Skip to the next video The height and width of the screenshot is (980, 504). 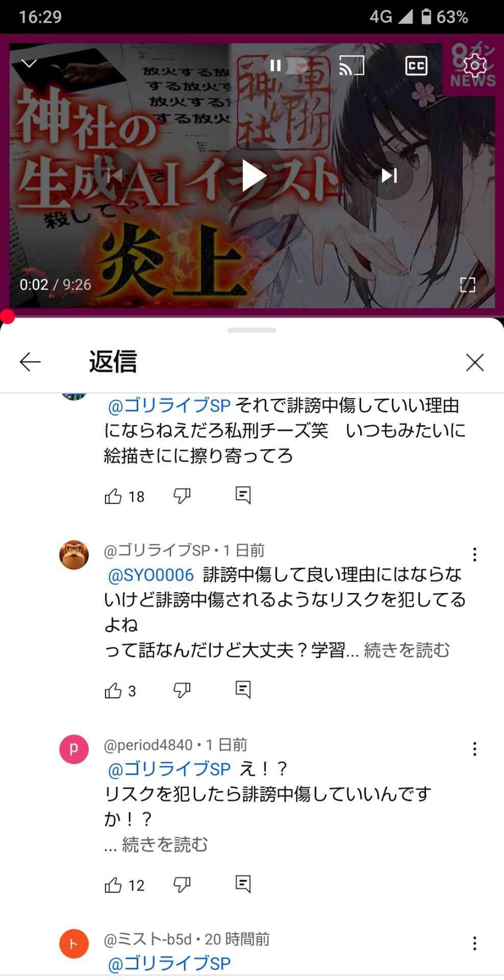389,176
